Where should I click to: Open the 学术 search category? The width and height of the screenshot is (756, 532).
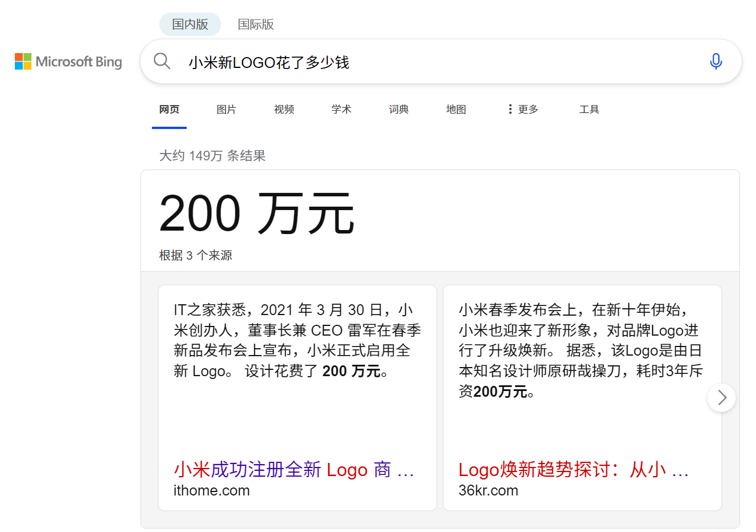coord(341,109)
